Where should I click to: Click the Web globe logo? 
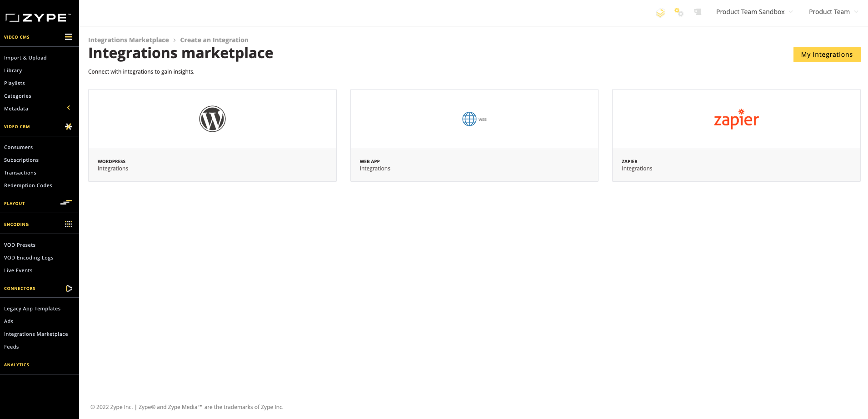[474, 119]
